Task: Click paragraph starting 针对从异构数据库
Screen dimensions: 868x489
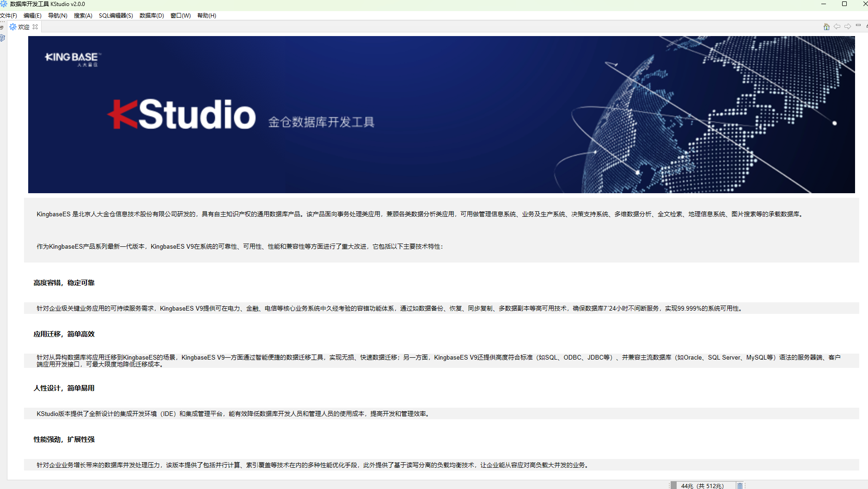Action: 439,361
